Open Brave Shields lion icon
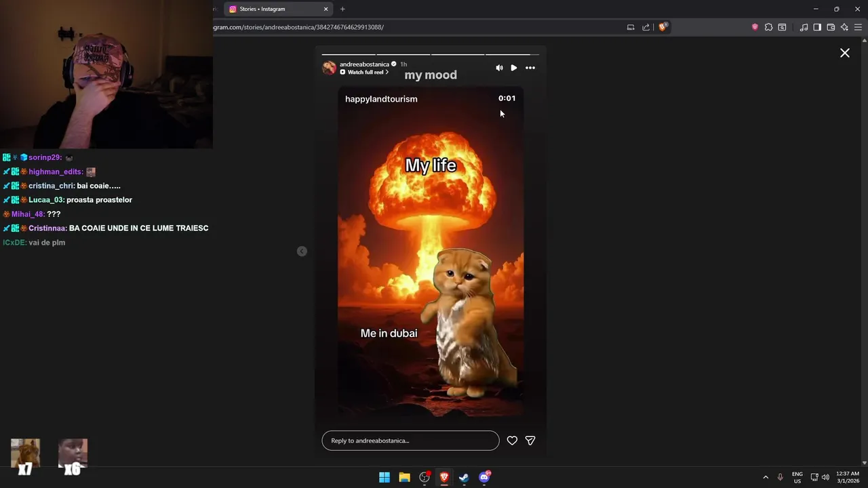The height and width of the screenshot is (488, 868). pyautogui.click(x=663, y=27)
